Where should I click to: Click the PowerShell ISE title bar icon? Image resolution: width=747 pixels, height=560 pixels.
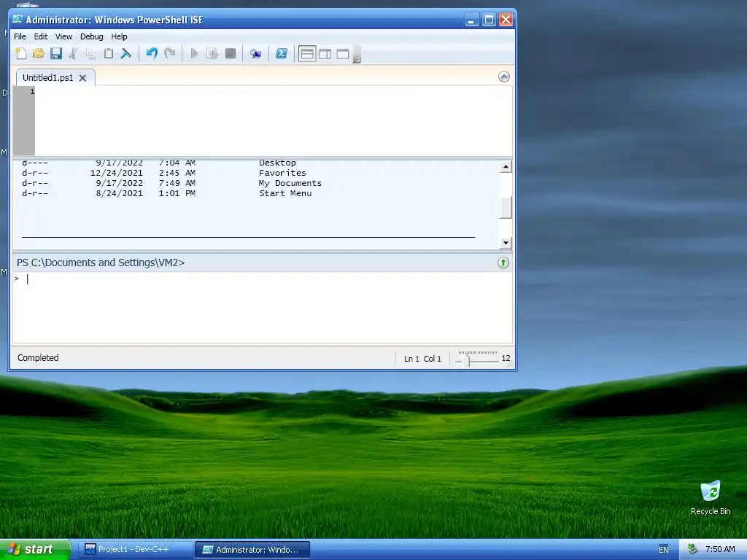pyautogui.click(x=18, y=20)
